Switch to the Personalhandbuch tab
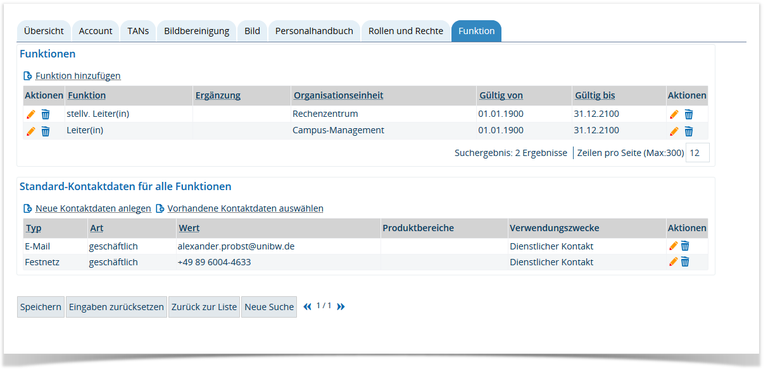This screenshot has height=372, width=768. (314, 31)
